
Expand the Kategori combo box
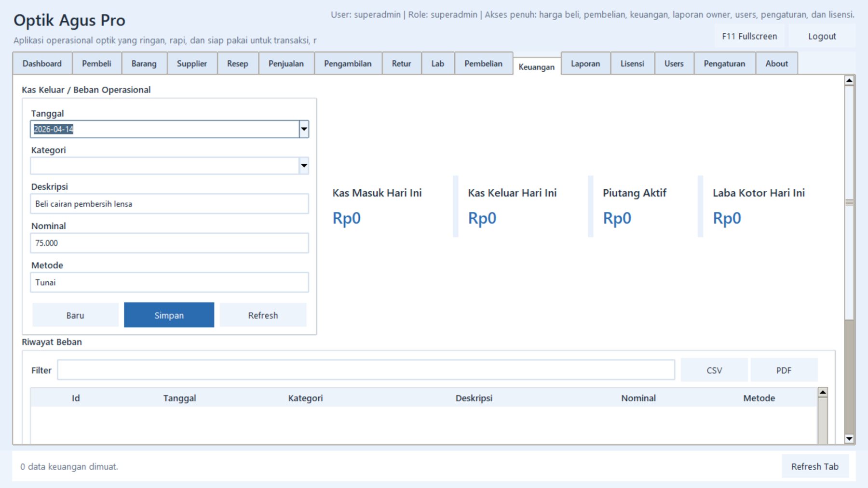pyautogui.click(x=304, y=166)
